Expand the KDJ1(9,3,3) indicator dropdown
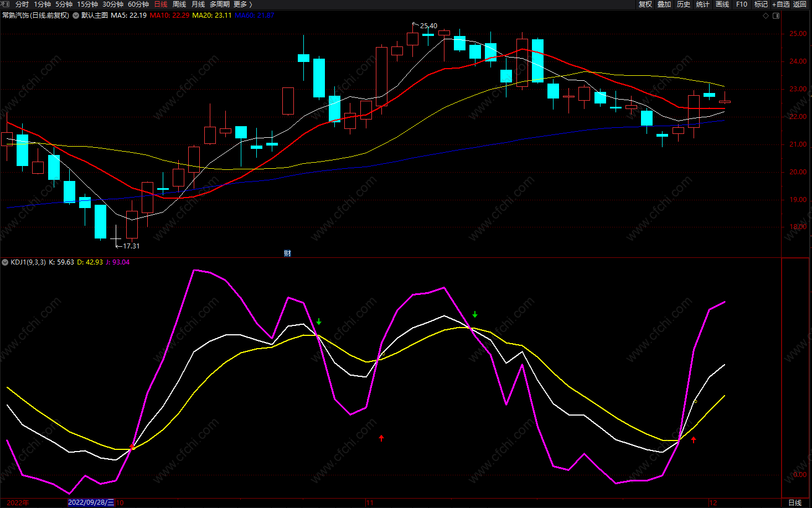 pyautogui.click(x=5, y=262)
